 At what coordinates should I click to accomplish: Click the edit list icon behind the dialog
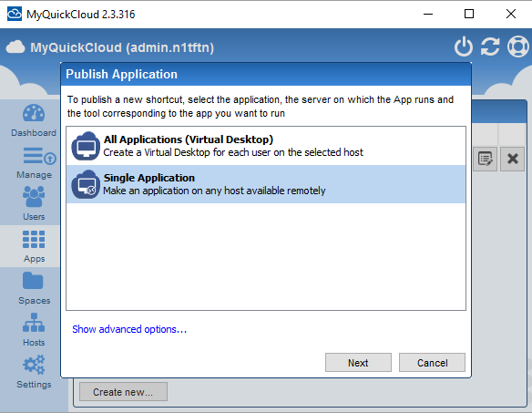pyautogui.click(x=486, y=159)
